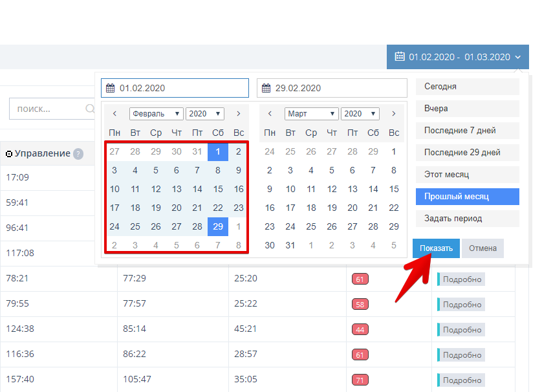The image size is (542, 392).
Task: Click the search magnifier icon
Action: [90, 109]
